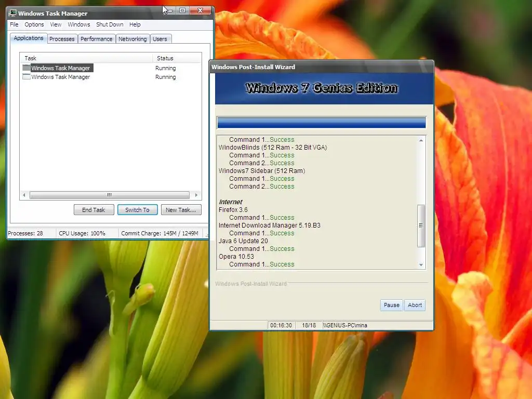Click the Pause button in the wizard
The width and height of the screenshot is (532, 399).
click(x=392, y=305)
